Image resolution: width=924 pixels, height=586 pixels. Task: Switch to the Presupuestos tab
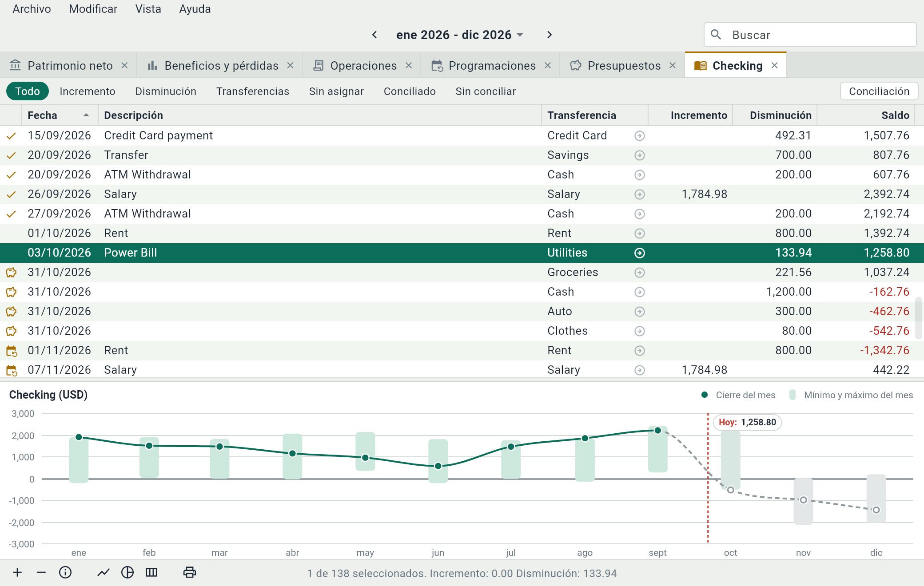(x=623, y=66)
